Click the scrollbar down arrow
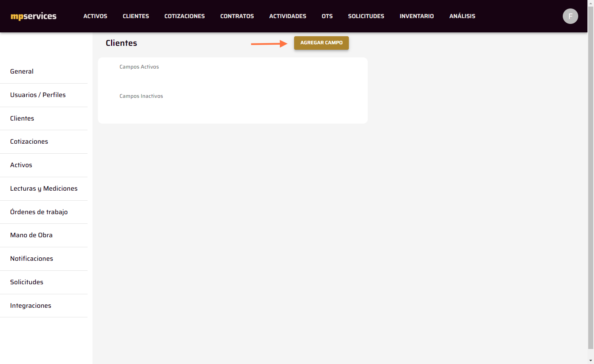The height and width of the screenshot is (364, 594). (591, 361)
